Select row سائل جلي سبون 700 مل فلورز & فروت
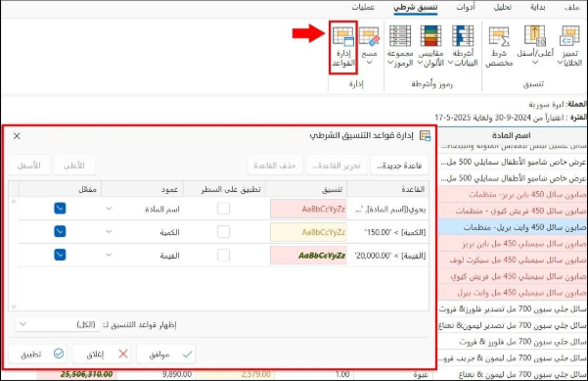Screen dimensions: 588x381 [513, 342]
